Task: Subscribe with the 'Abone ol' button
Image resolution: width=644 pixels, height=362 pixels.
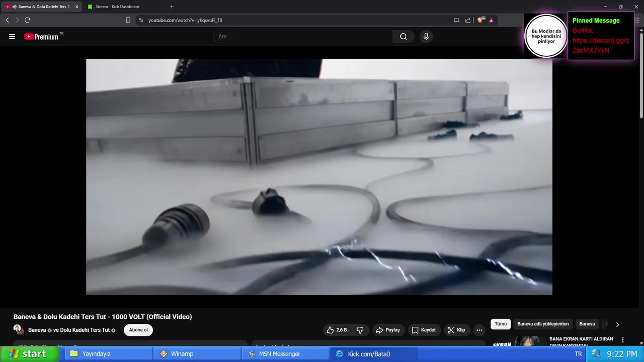Action: tap(138, 330)
